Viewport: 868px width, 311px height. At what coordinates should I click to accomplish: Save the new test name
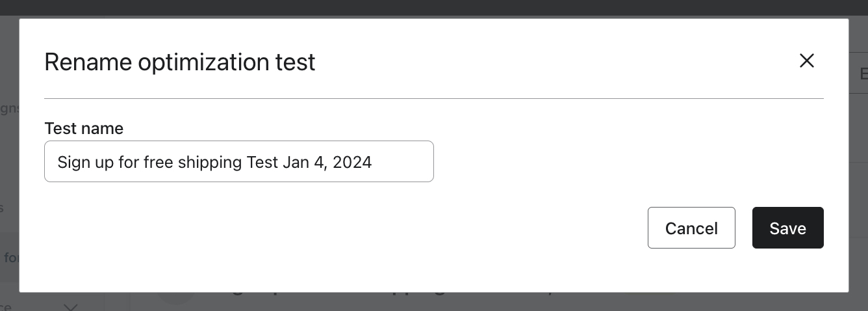click(x=787, y=228)
